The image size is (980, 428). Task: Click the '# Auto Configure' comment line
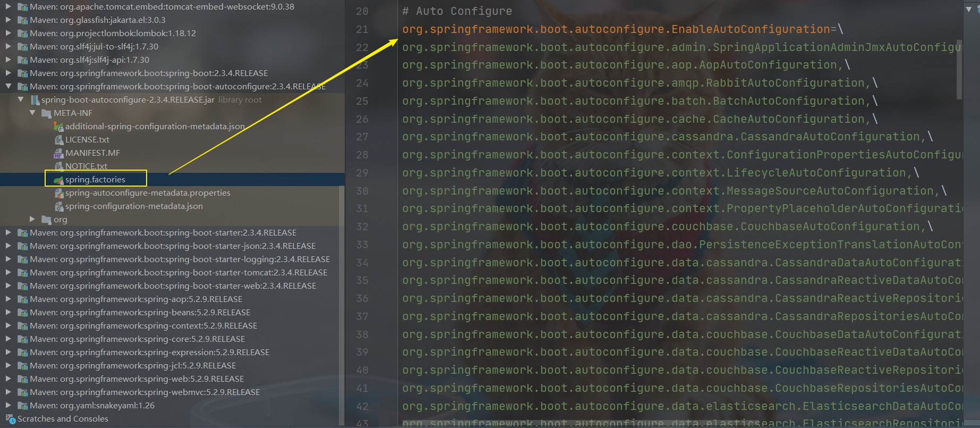(x=457, y=11)
